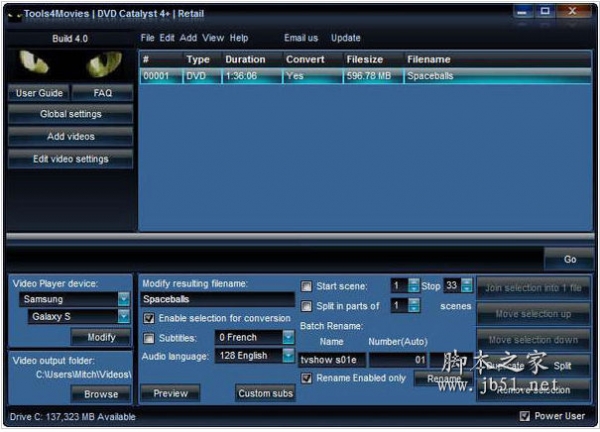Viewport: 600px width, 432px height.
Task: Toggle the Power User checkbox
Action: (x=525, y=416)
